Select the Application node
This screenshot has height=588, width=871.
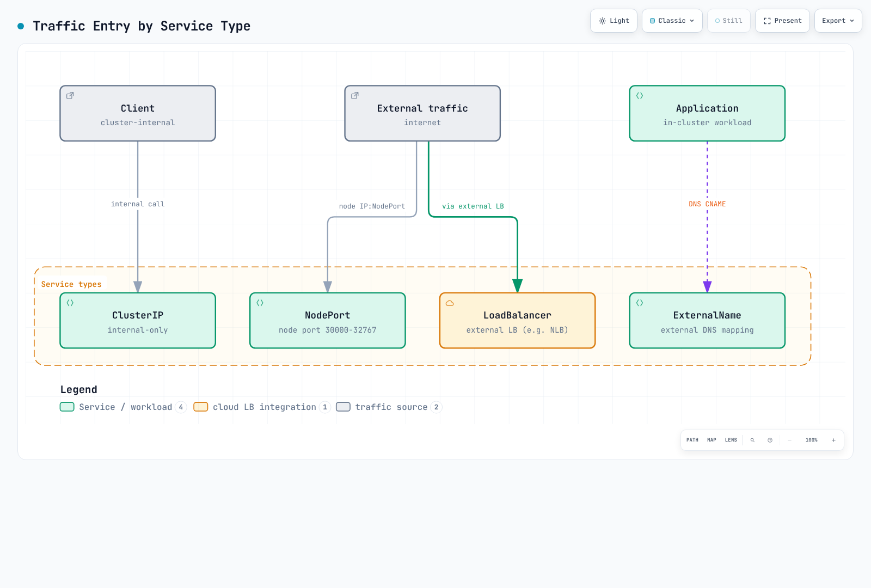tap(707, 113)
